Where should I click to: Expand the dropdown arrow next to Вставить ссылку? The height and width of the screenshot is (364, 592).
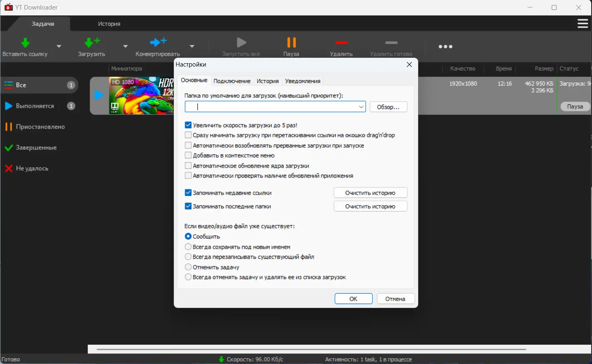(x=59, y=46)
